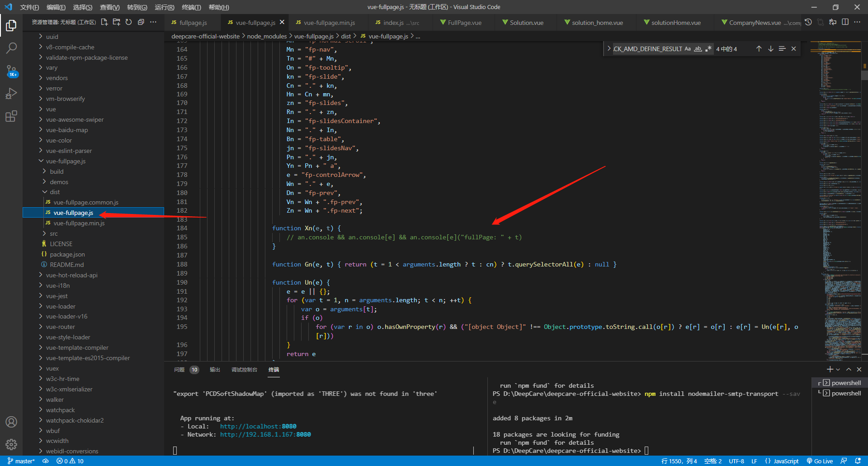This screenshot has height=466, width=868.
Task: Open the Run and Debug view
Action: (11, 94)
